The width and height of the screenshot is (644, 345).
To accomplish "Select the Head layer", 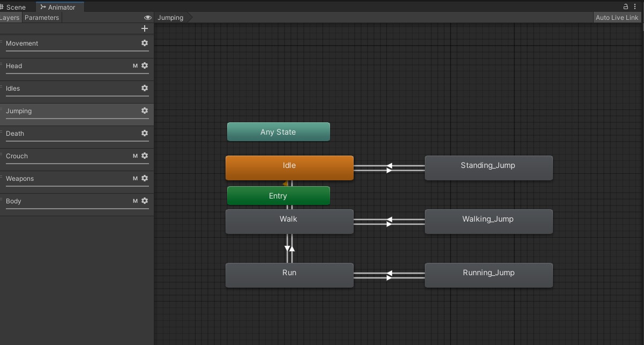I will (77, 69).
